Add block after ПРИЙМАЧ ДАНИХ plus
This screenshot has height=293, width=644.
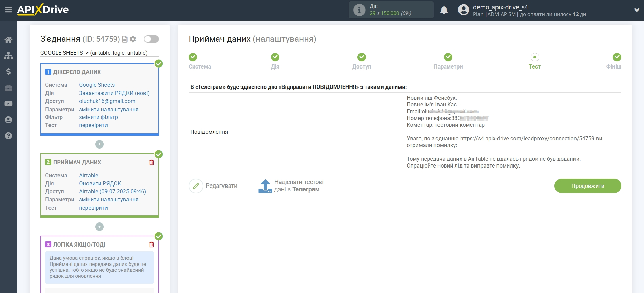[99, 227]
